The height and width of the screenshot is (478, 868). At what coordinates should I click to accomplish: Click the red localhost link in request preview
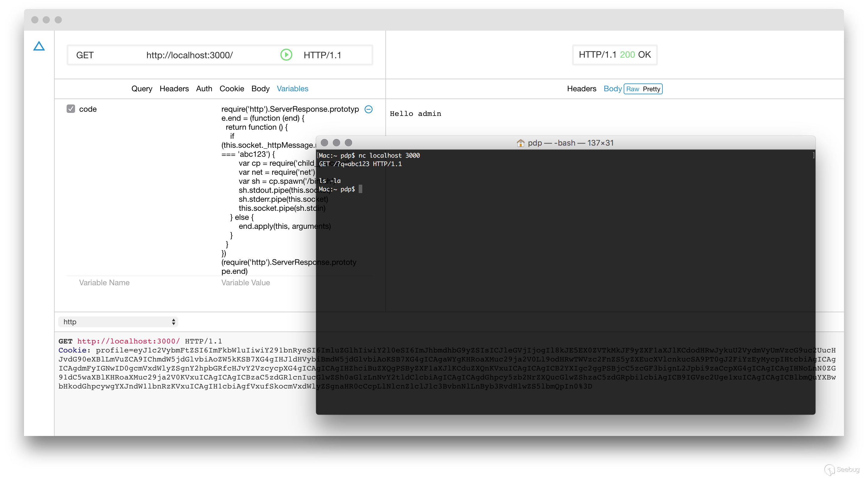point(128,341)
